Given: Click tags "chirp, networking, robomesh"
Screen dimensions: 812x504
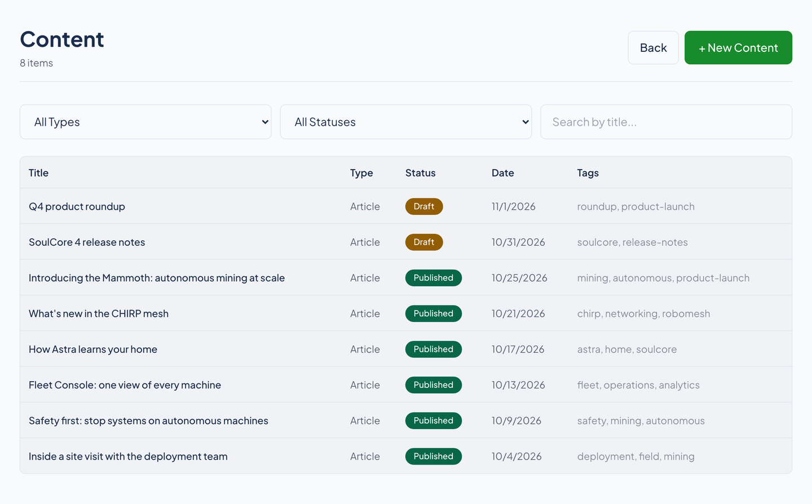Looking at the screenshot, I should [x=643, y=313].
